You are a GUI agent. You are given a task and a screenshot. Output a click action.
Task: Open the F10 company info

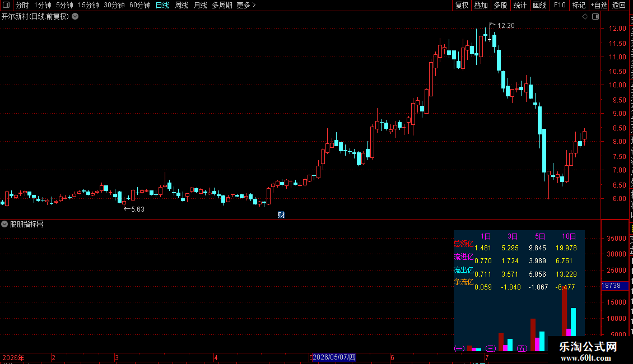click(x=560, y=5)
